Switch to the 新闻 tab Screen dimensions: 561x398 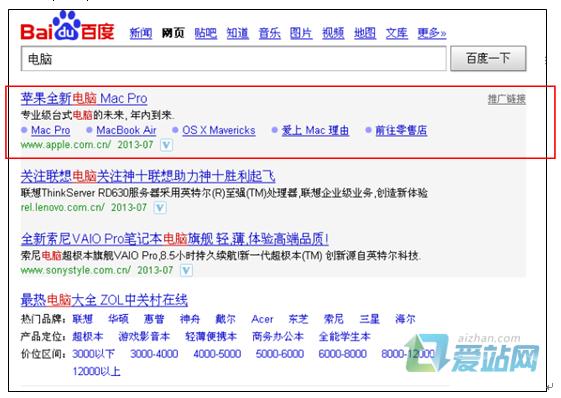point(141,33)
